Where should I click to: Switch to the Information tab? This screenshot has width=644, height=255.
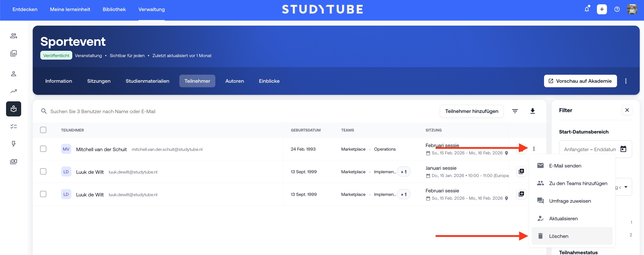(x=59, y=81)
